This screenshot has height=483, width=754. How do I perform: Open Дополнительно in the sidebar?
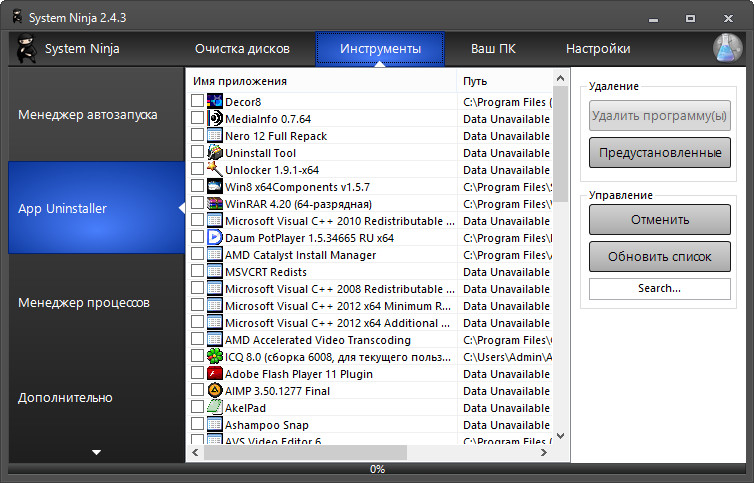pyautogui.click(x=96, y=397)
